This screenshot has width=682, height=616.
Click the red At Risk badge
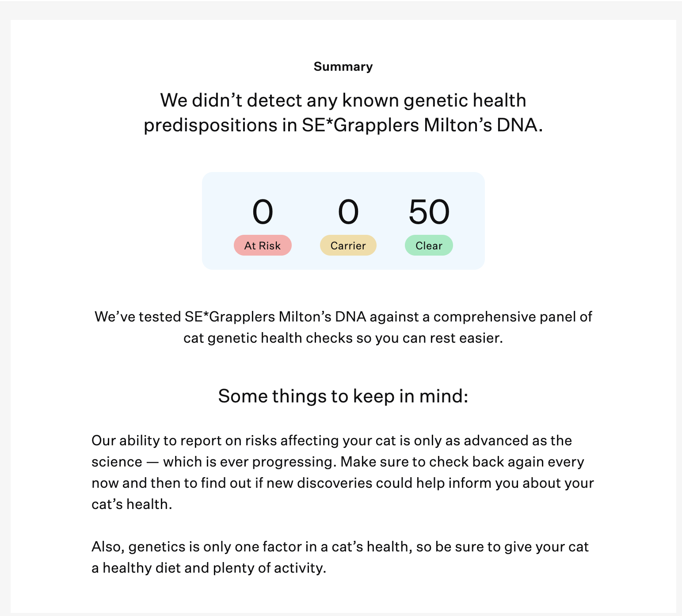pos(263,245)
